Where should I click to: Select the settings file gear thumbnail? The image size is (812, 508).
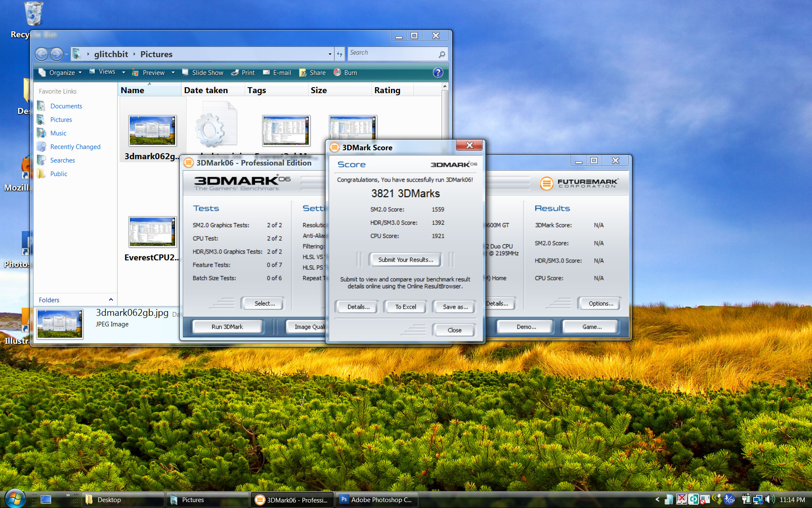(x=216, y=125)
